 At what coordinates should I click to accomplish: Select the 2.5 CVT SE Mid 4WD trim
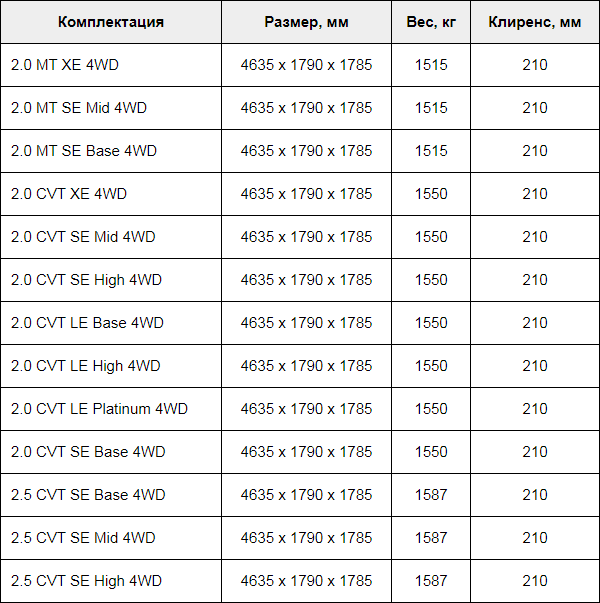(x=83, y=538)
